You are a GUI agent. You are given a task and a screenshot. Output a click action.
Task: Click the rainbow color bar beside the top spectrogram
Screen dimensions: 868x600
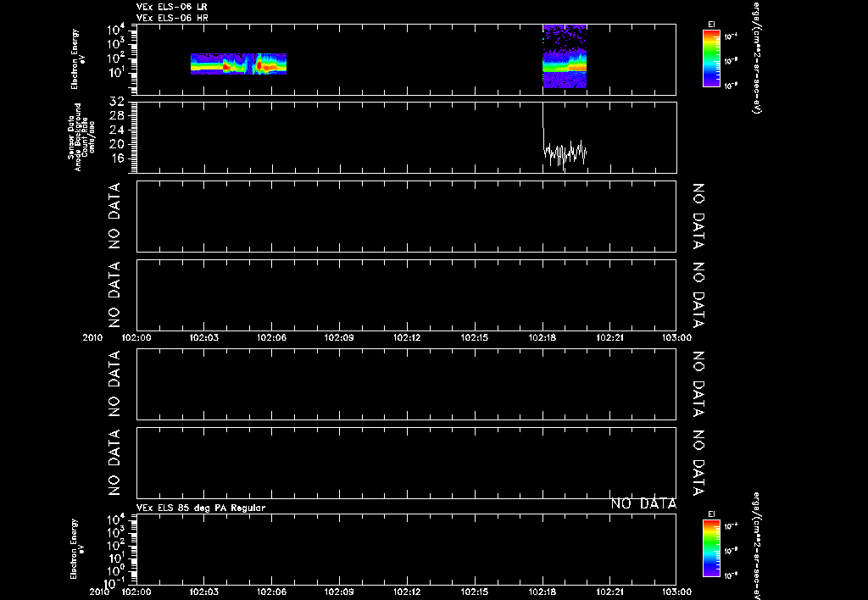tap(711, 58)
